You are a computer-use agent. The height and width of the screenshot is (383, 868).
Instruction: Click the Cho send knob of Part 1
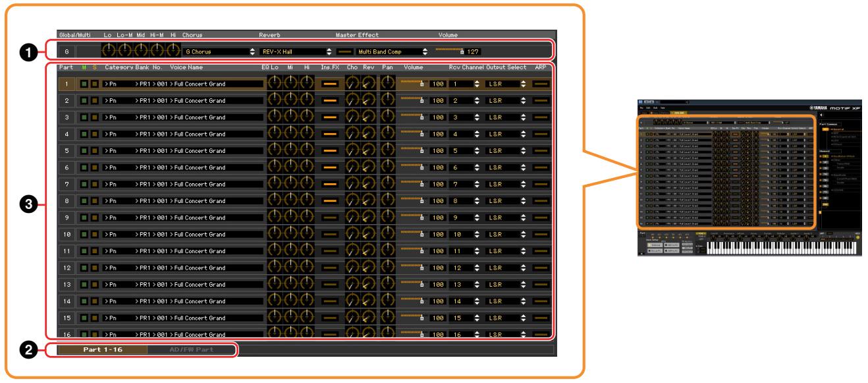tap(352, 84)
